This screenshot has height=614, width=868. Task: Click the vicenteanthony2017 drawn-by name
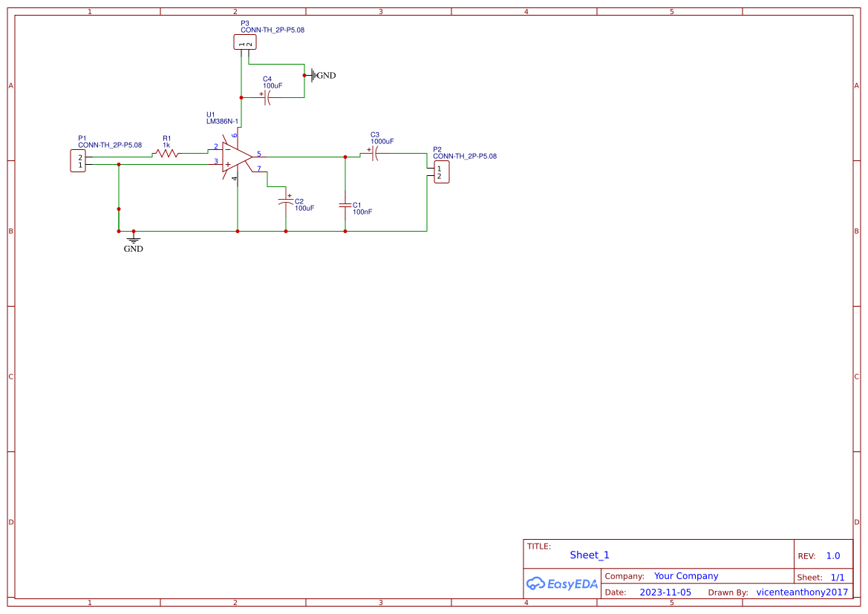click(802, 592)
